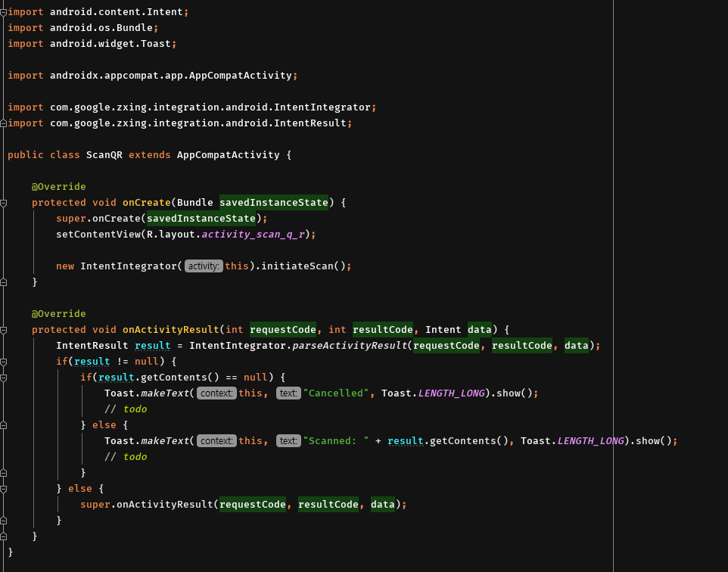Image resolution: width=728 pixels, height=572 pixels.
Task: Click IntentIntegrator at end of zxing import line
Action: pyautogui.click(x=322, y=107)
